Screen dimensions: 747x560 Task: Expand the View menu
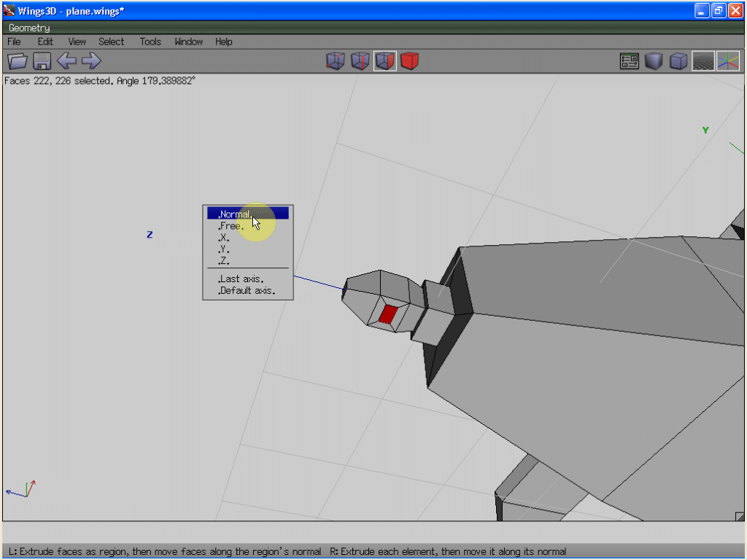[77, 42]
